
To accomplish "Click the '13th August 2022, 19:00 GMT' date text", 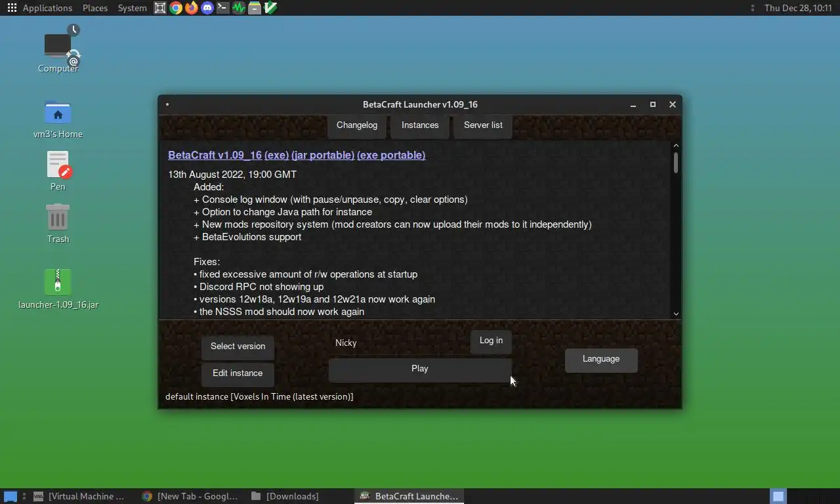I will point(232,175).
